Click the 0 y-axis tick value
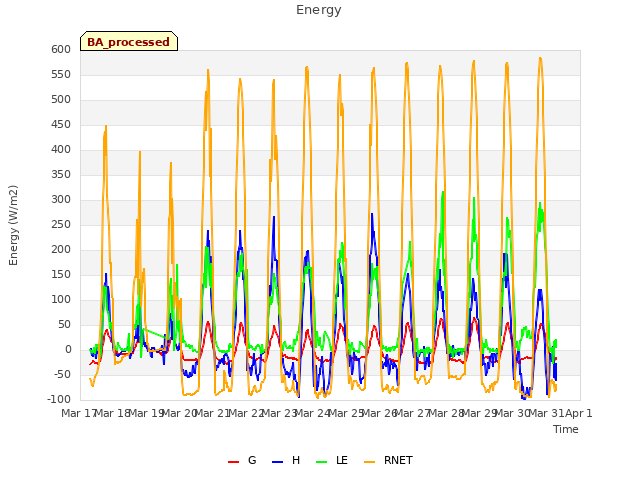This screenshot has height=480, width=640. [x=68, y=349]
